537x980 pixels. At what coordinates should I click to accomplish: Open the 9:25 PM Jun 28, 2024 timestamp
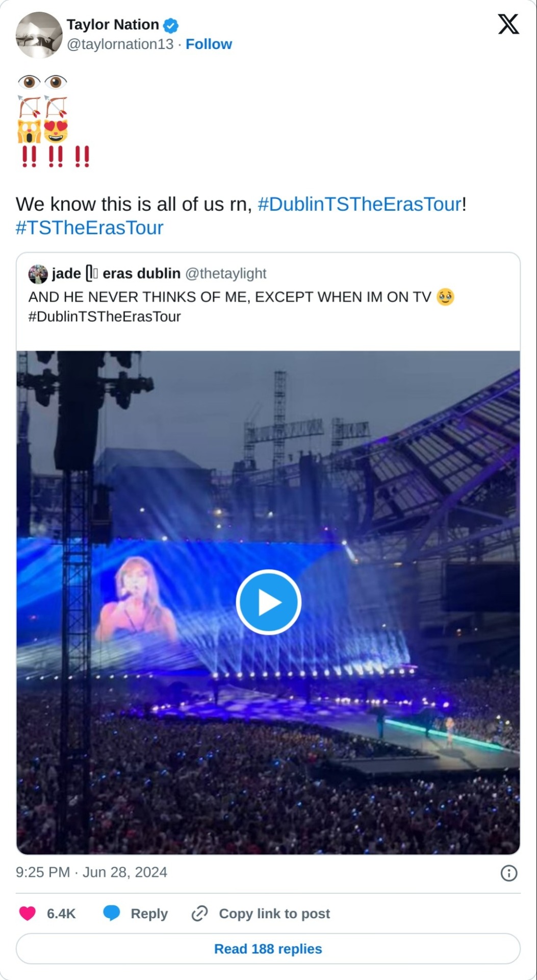pos(92,872)
